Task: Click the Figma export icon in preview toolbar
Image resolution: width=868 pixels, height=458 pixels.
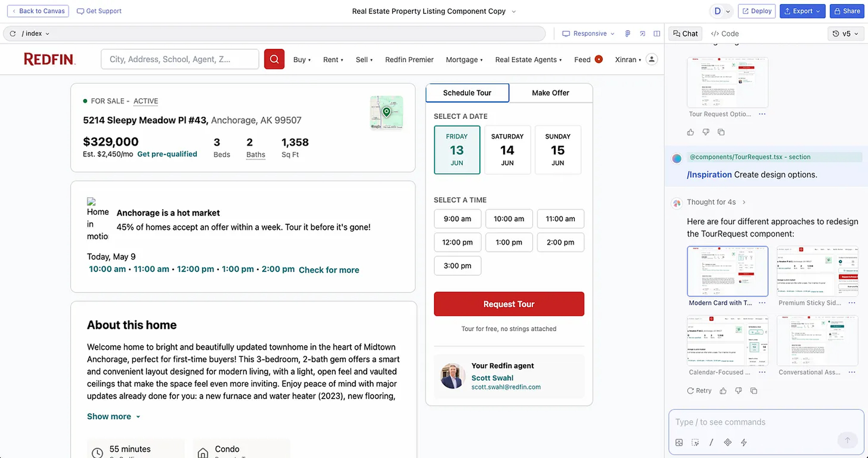Action: pyautogui.click(x=627, y=33)
